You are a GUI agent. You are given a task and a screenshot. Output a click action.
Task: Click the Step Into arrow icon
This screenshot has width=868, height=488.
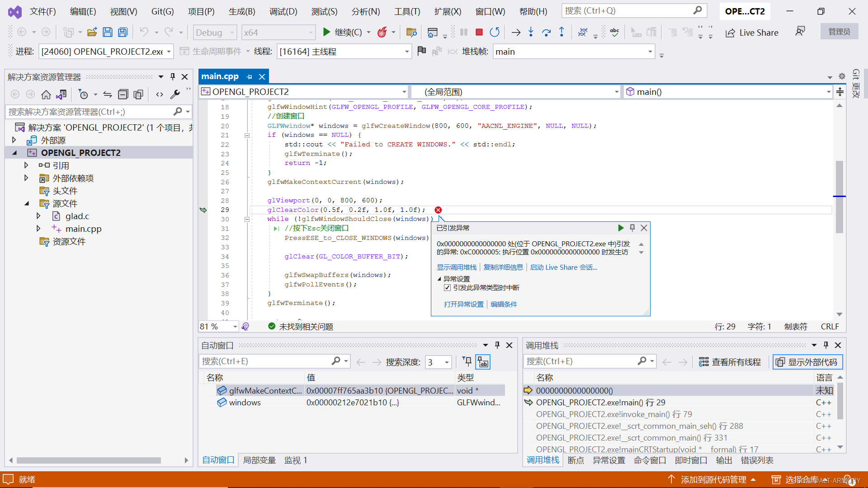tap(531, 32)
